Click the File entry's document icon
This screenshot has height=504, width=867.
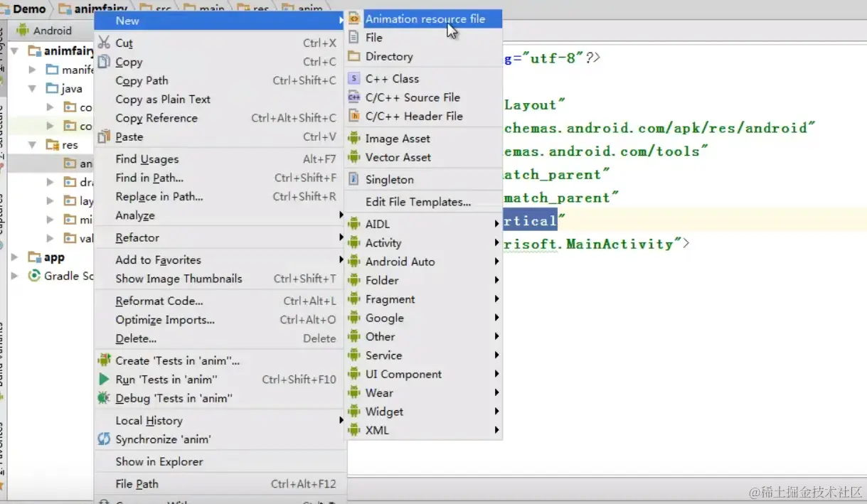[354, 38]
